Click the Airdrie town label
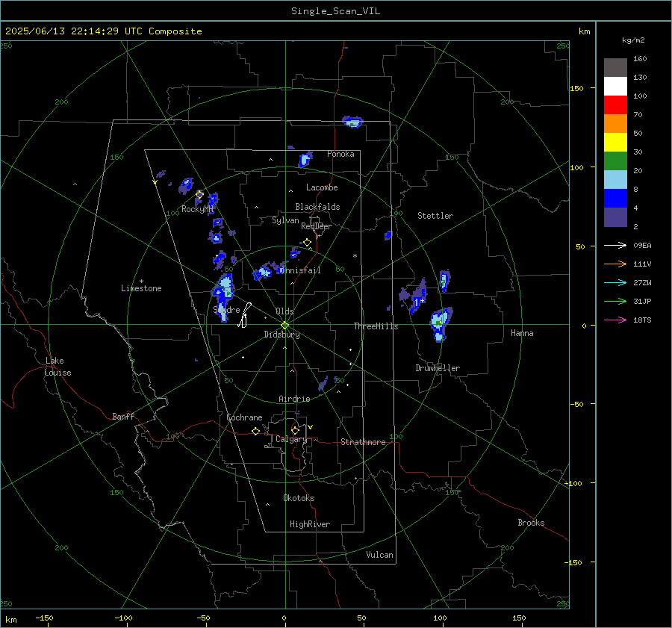 click(294, 399)
